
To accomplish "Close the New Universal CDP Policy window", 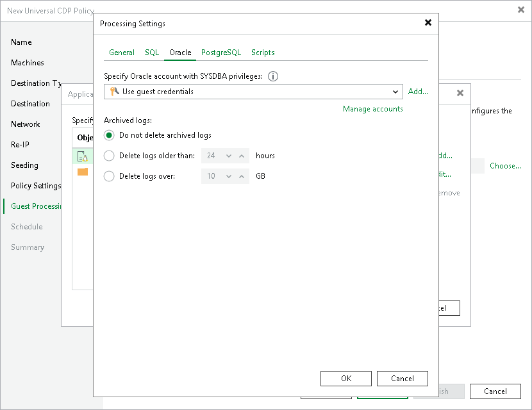I will 521,10.
